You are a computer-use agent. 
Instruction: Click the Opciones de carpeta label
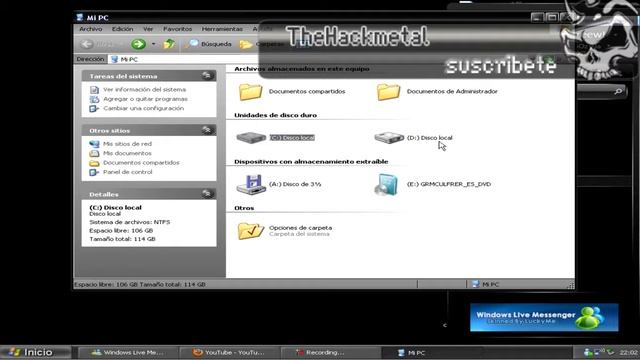coord(300,228)
